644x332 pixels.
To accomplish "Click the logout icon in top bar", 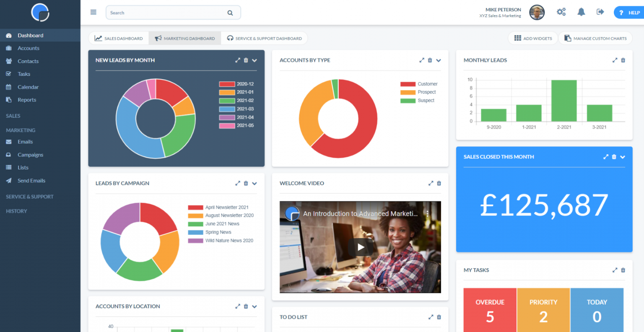I will [600, 12].
